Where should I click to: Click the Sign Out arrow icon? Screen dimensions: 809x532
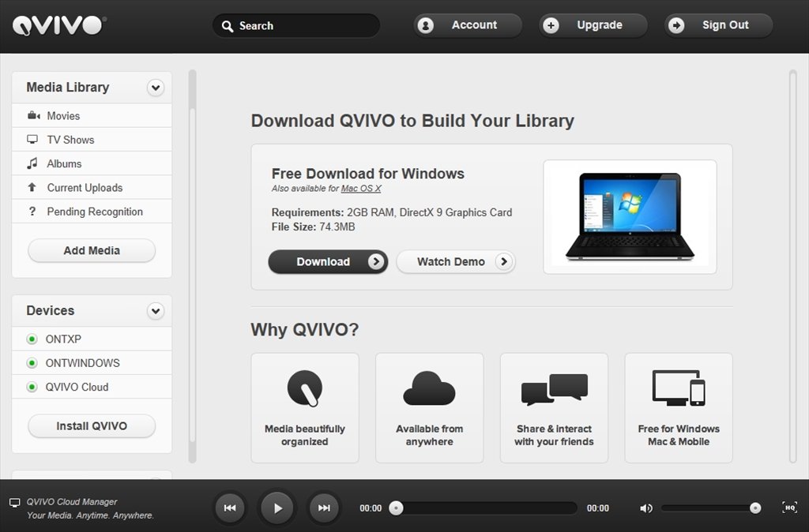click(676, 25)
